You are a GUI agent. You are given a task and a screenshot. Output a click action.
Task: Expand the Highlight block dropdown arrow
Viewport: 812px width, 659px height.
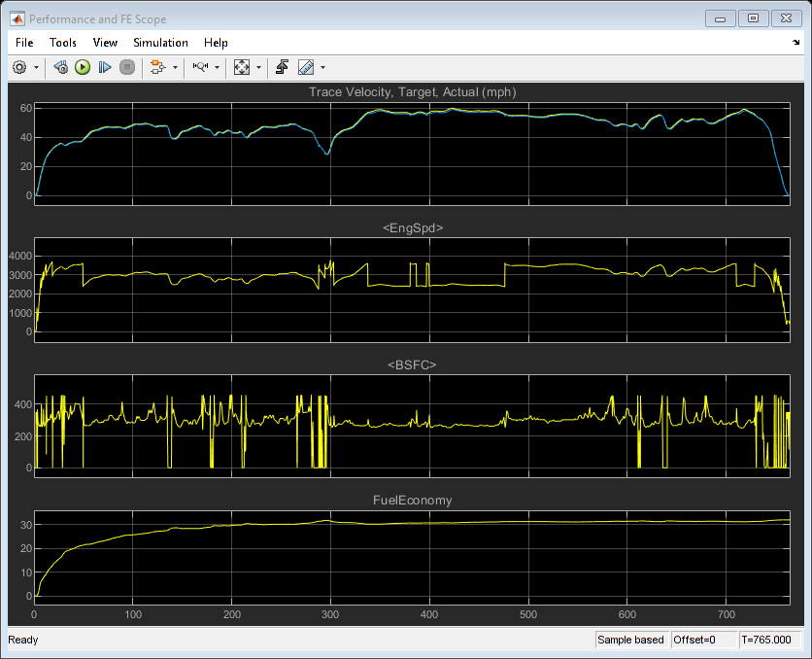click(x=175, y=67)
